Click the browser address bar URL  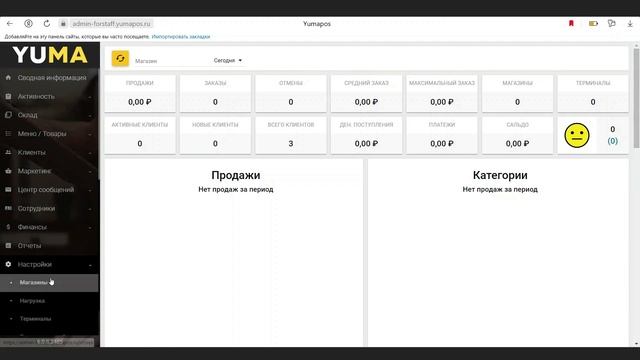pyautogui.click(x=111, y=24)
